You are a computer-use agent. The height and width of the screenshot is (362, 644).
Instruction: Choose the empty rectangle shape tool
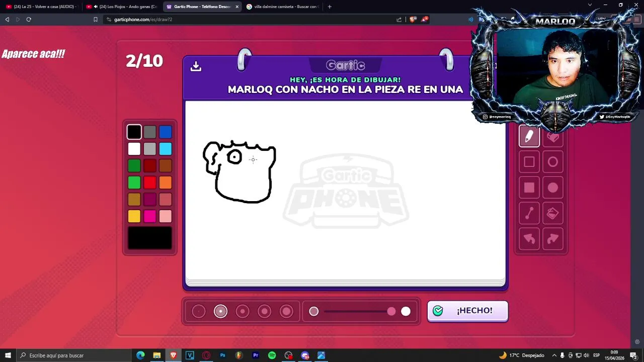click(x=529, y=162)
